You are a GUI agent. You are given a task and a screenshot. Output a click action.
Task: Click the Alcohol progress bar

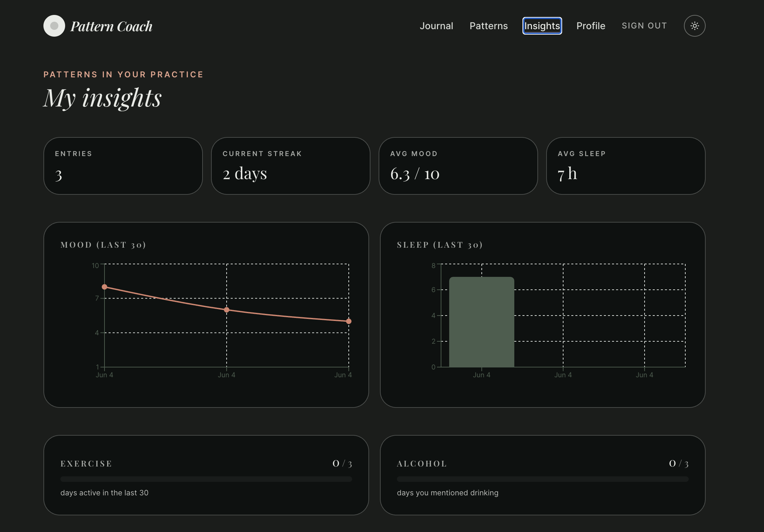click(543, 479)
